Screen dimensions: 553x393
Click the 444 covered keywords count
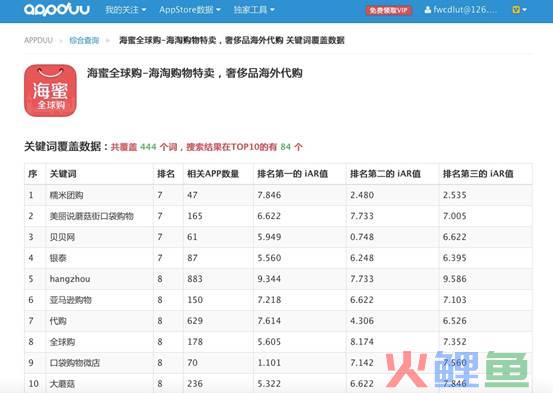148,146
